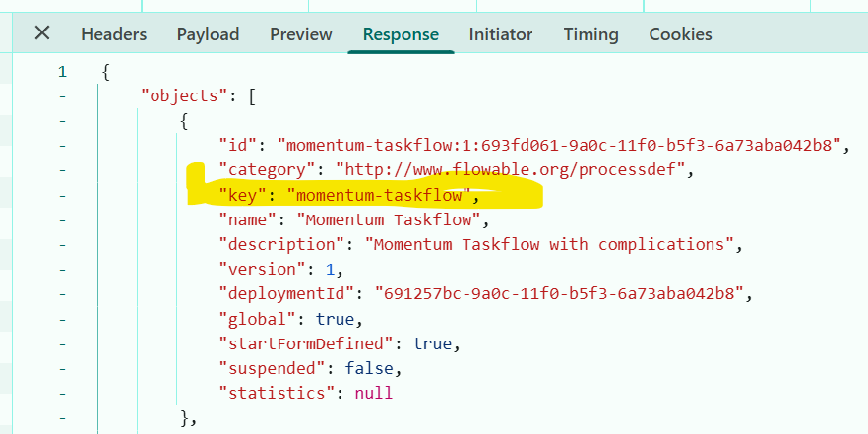Click the "startFormDefined" property key
Screen dimensions: 868x434
click(x=307, y=343)
